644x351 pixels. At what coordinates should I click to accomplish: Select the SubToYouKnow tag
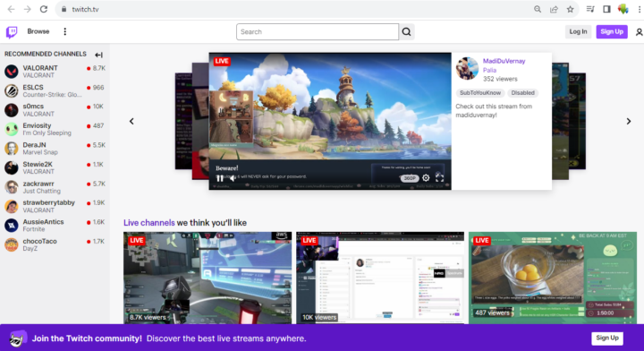[x=480, y=93]
